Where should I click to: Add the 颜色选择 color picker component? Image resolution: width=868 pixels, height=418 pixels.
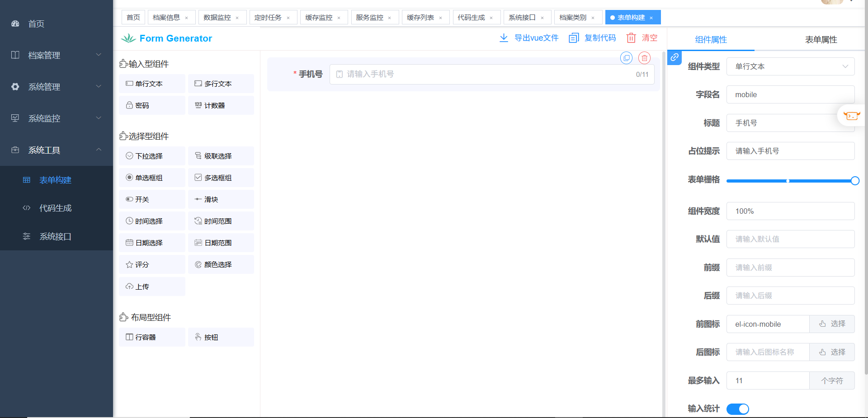[221, 265]
